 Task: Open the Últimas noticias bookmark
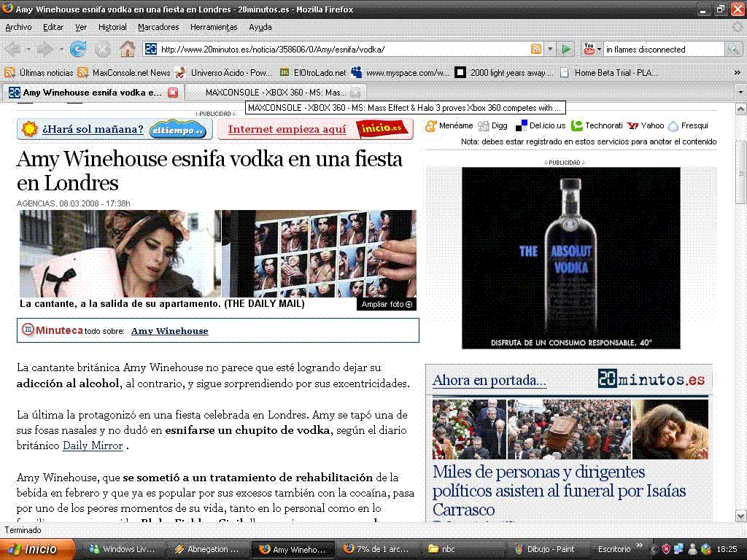tap(39, 73)
